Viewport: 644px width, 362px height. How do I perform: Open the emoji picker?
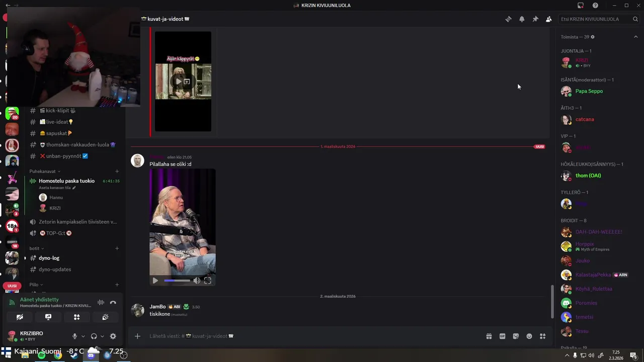[x=529, y=336]
